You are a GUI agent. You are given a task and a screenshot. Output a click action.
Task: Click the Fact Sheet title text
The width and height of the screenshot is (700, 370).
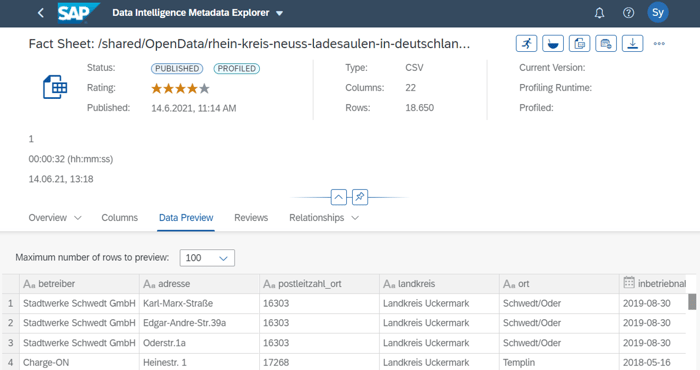(249, 44)
